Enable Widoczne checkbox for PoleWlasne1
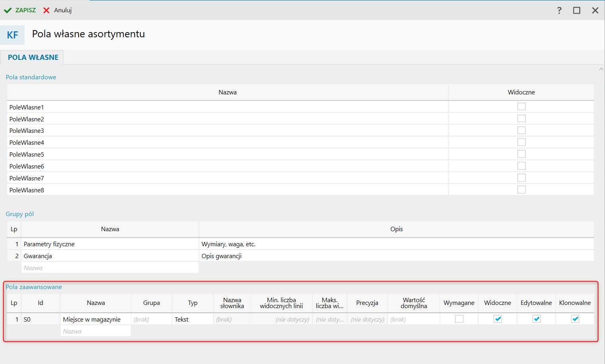 [x=521, y=107]
